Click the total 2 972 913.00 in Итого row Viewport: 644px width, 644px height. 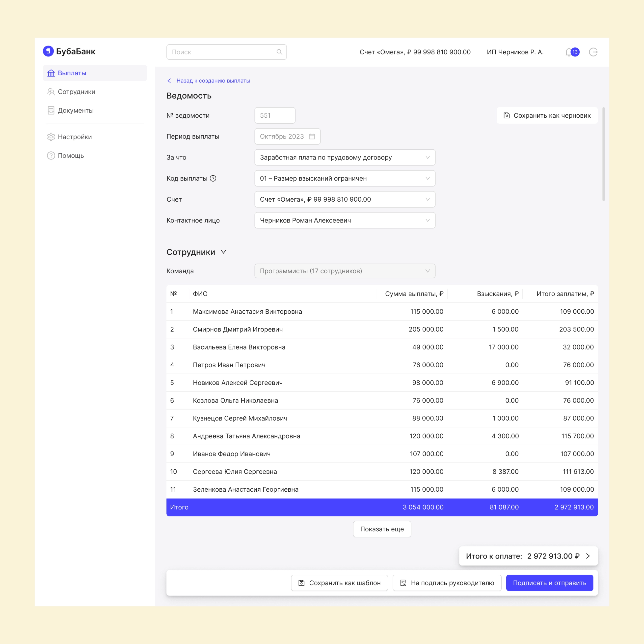(574, 507)
